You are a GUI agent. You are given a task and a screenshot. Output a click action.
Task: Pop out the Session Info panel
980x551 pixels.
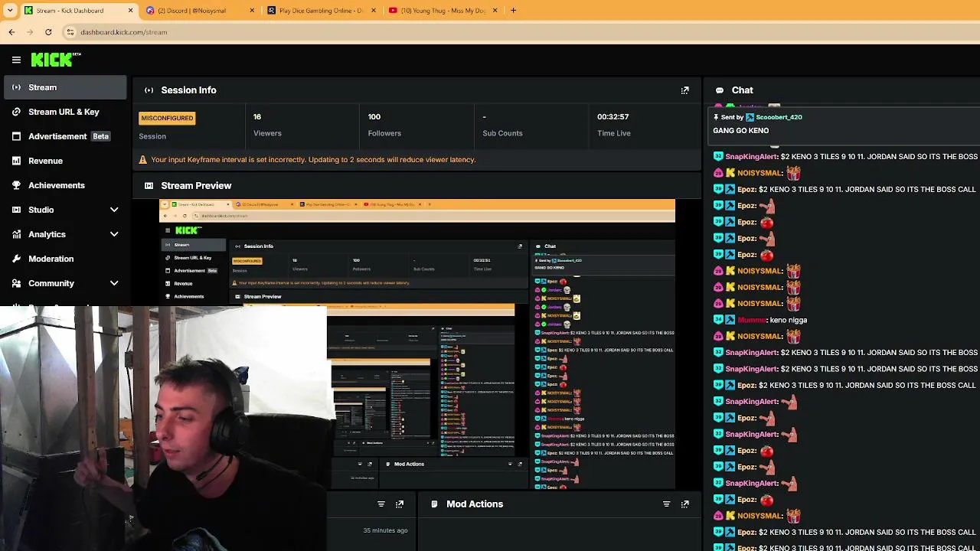coord(685,90)
